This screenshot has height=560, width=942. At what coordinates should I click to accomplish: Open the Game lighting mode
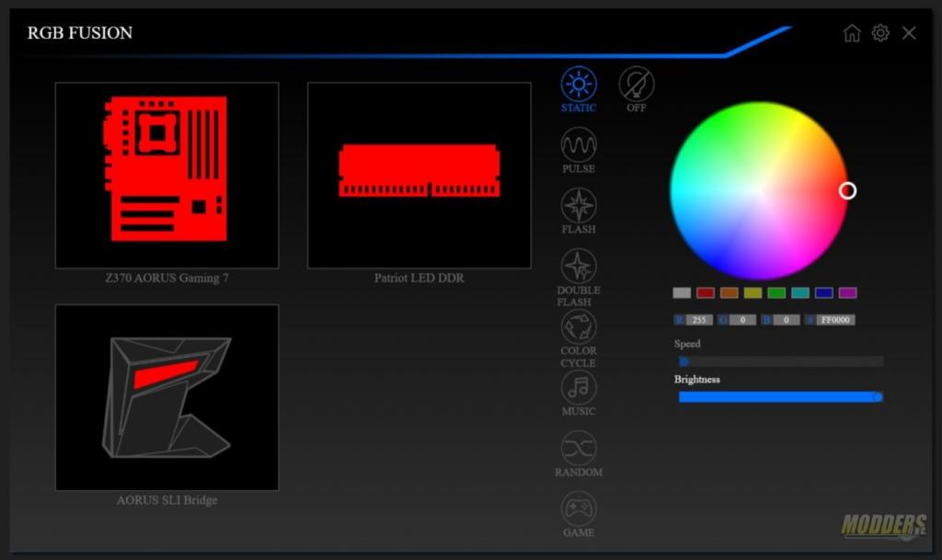579,507
